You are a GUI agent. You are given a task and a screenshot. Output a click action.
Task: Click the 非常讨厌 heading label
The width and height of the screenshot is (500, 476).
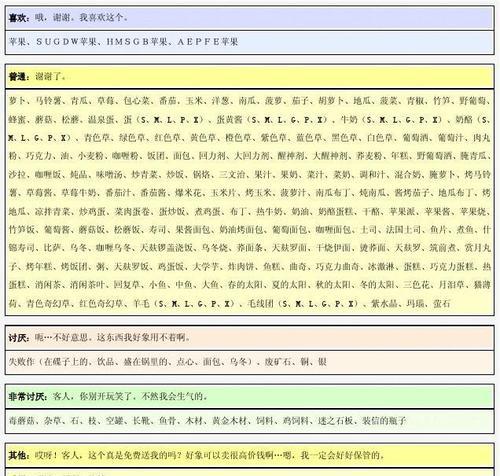coord(26,396)
